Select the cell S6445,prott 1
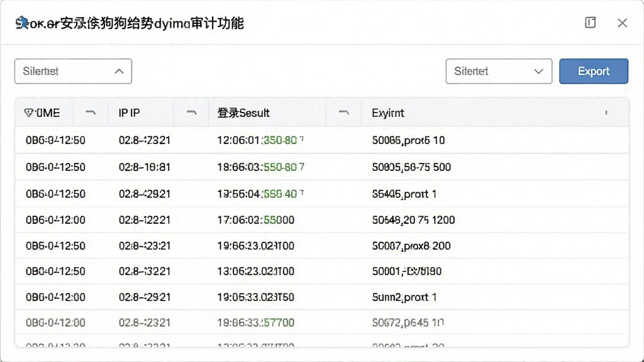 (x=404, y=194)
